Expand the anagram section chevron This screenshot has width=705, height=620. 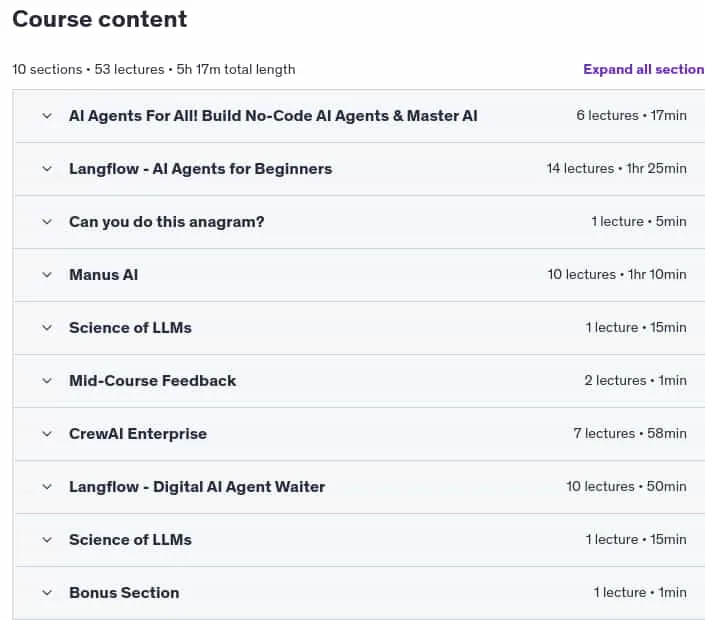(x=47, y=222)
